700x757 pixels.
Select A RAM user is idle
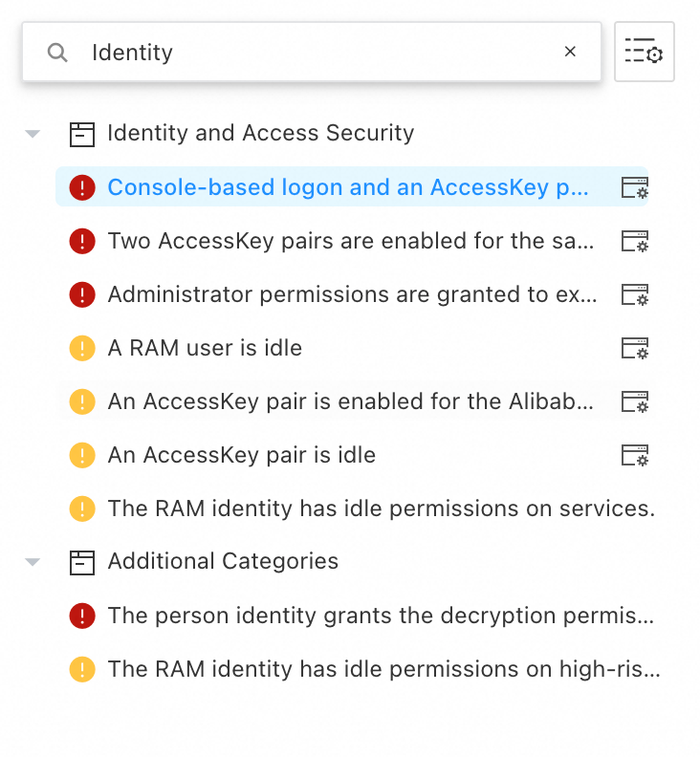(x=205, y=348)
